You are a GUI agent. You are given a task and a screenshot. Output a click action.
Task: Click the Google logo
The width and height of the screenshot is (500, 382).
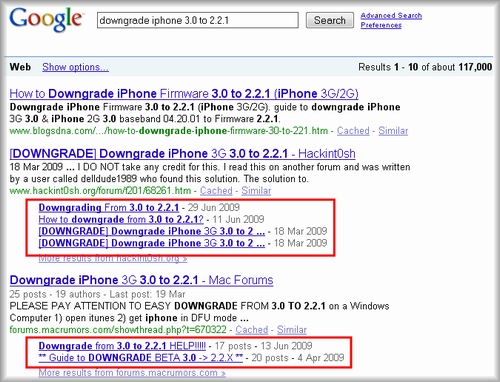point(46,19)
